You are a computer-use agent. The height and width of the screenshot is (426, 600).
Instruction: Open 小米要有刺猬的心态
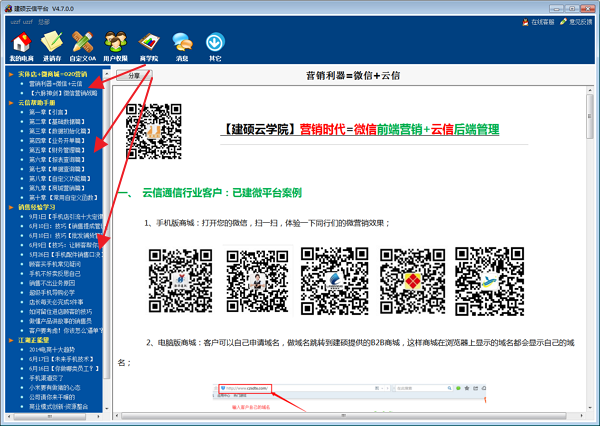coord(55,387)
